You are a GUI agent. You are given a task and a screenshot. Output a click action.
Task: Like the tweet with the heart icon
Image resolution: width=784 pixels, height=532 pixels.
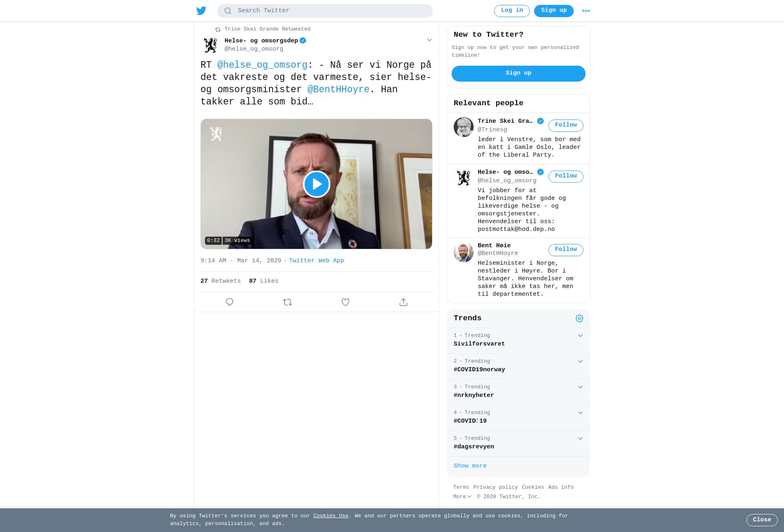click(345, 302)
